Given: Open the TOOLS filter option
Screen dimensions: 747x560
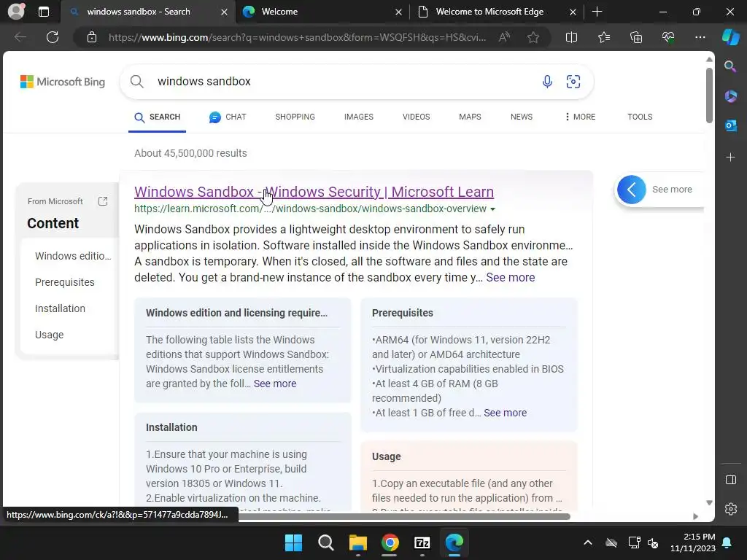Looking at the screenshot, I should coord(639,117).
